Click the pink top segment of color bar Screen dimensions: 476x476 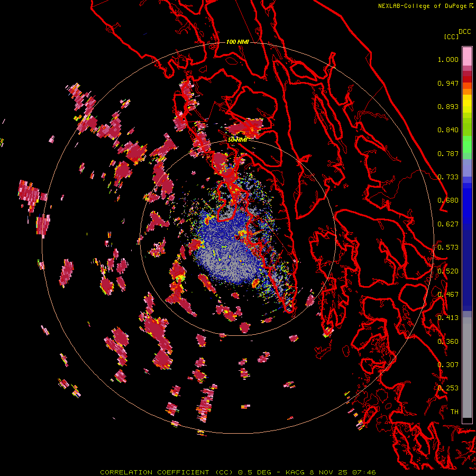pyautogui.click(x=467, y=56)
